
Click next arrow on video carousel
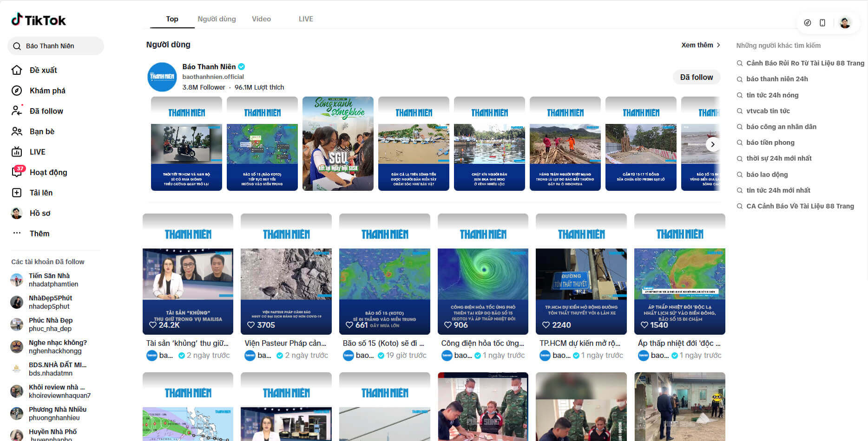tap(712, 144)
